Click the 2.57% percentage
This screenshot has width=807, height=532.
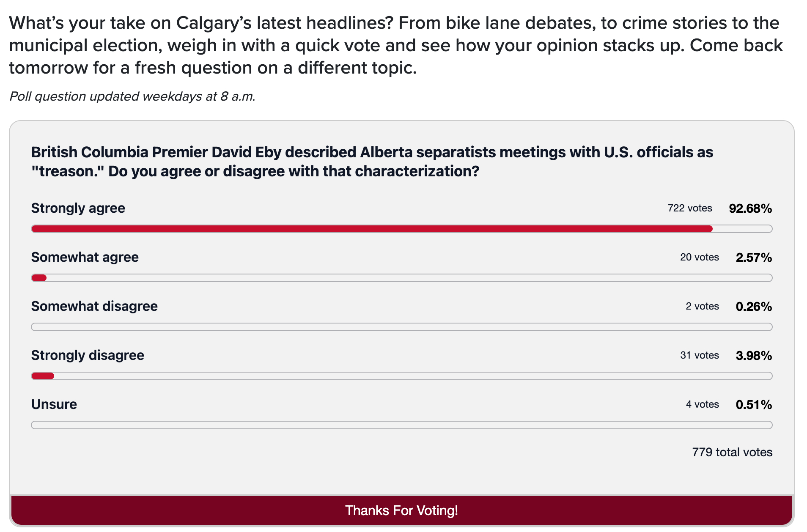(754, 258)
